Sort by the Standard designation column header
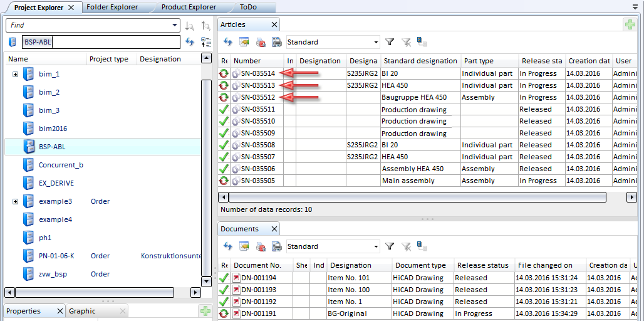644x321 pixels. pyautogui.click(x=419, y=61)
